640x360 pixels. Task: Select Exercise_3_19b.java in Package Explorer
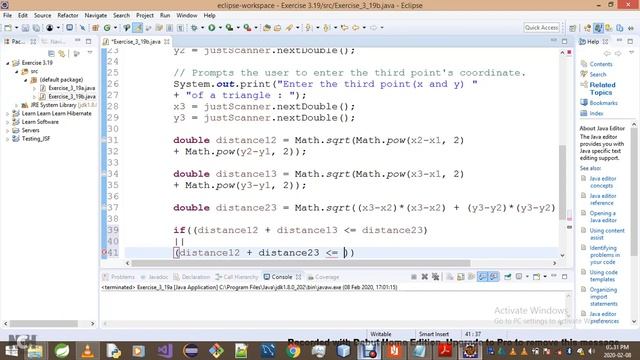coord(71,97)
